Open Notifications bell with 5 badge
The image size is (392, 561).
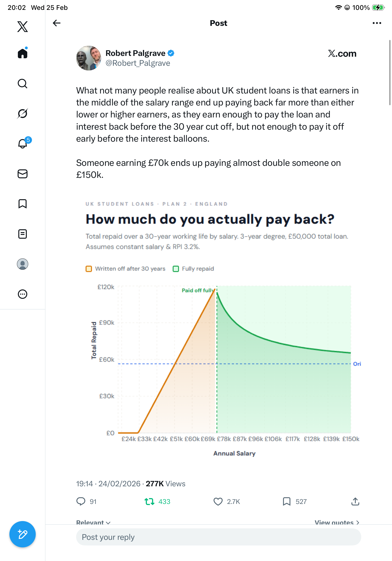[x=23, y=144]
